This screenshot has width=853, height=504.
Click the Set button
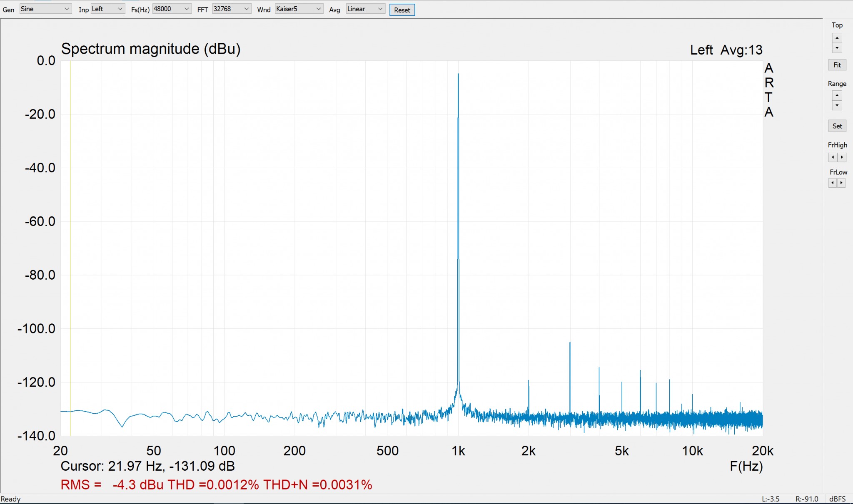click(x=837, y=126)
